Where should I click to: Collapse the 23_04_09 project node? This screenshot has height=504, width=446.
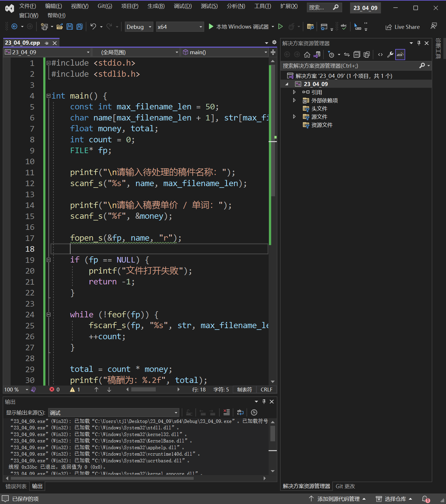(x=287, y=84)
